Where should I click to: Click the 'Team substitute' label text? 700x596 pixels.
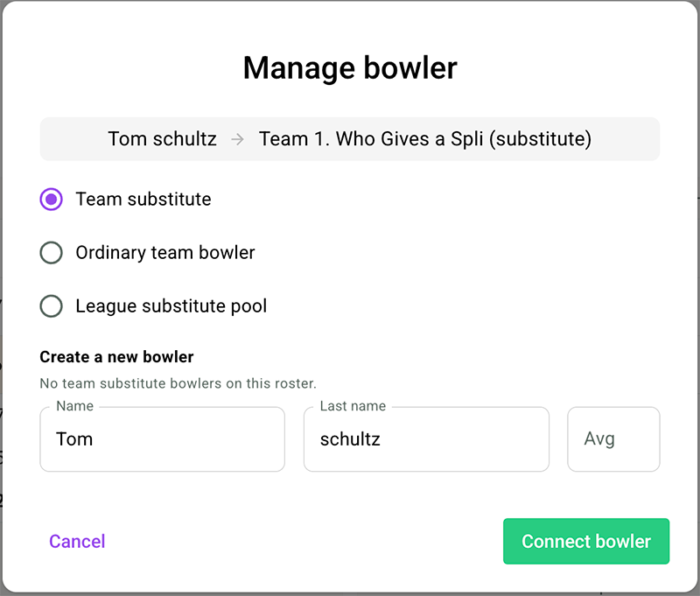(143, 200)
